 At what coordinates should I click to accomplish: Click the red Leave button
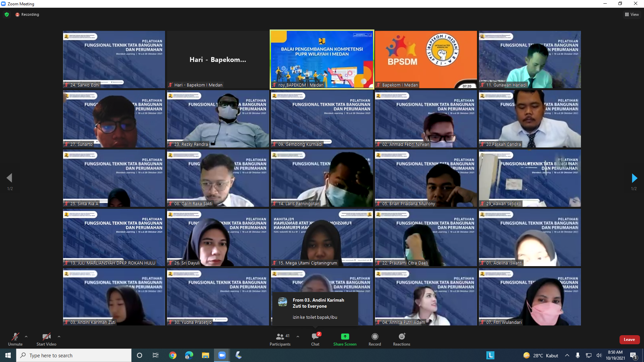pyautogui.click(x=629, y=340)
